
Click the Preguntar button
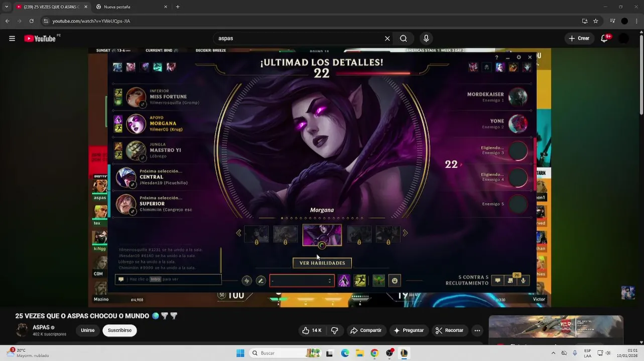pos(409,330)
